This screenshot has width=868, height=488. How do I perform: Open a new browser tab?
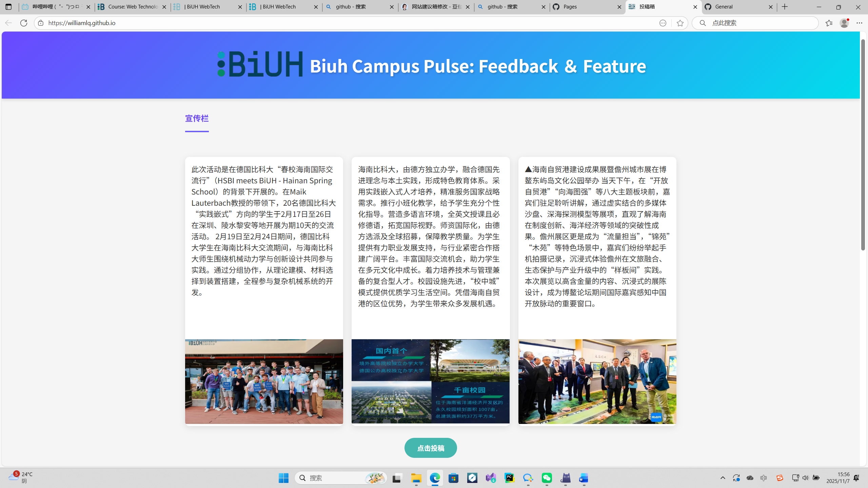pos(785,7)
